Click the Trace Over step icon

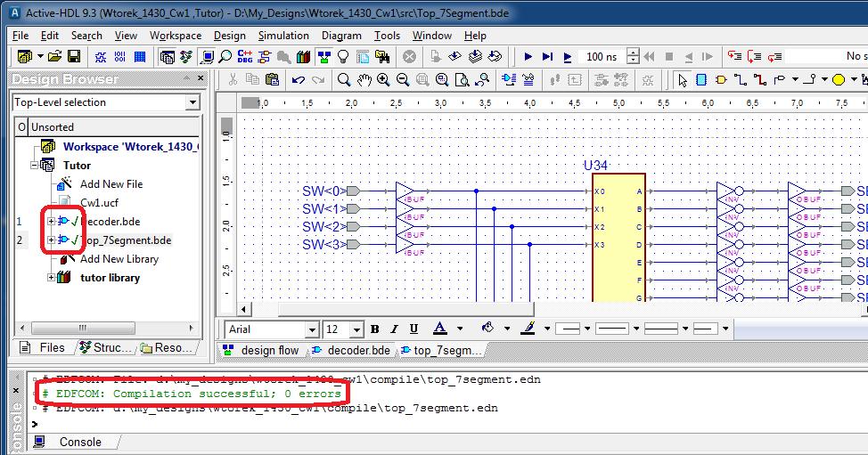click(755, 56)
